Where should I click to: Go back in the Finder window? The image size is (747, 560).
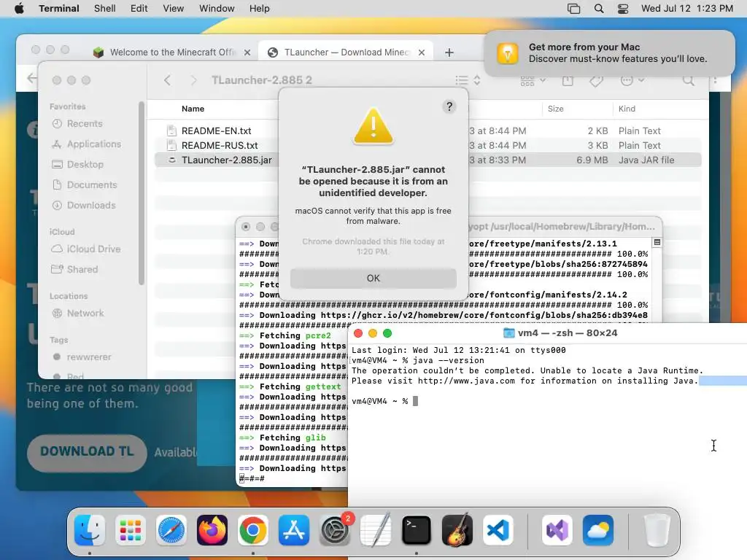coord(167,80)
